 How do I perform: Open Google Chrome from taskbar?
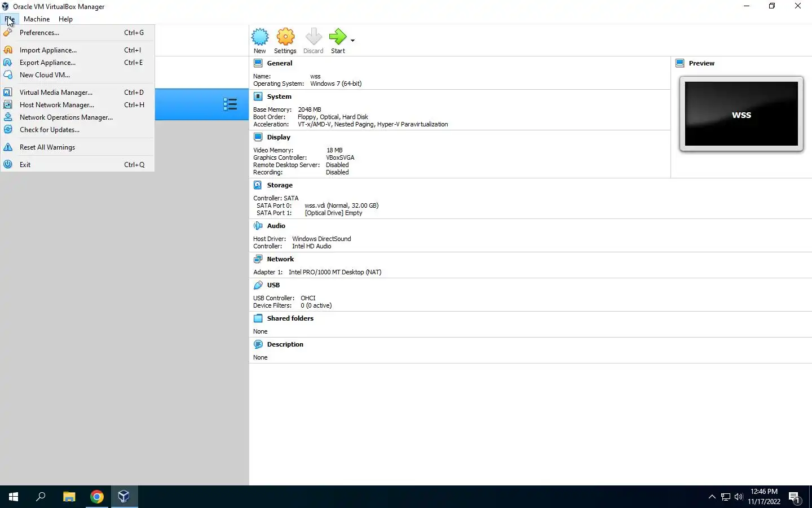tap(97, 497)
